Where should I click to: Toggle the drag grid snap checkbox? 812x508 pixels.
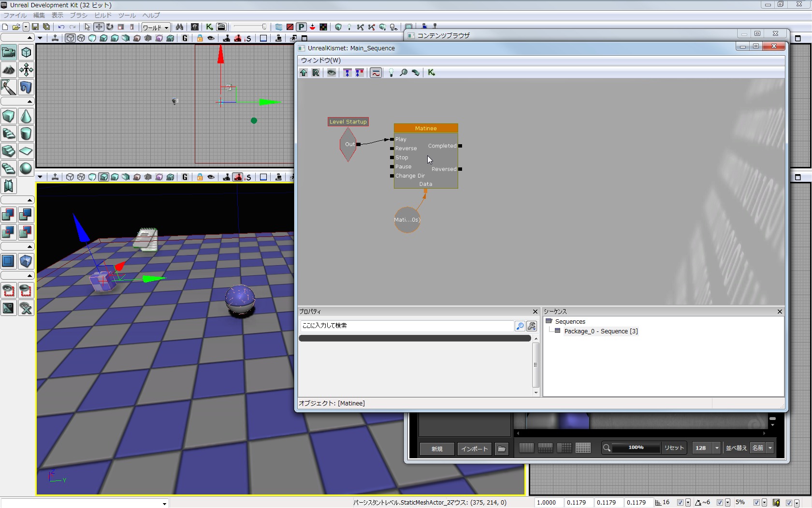click(680, 503)
